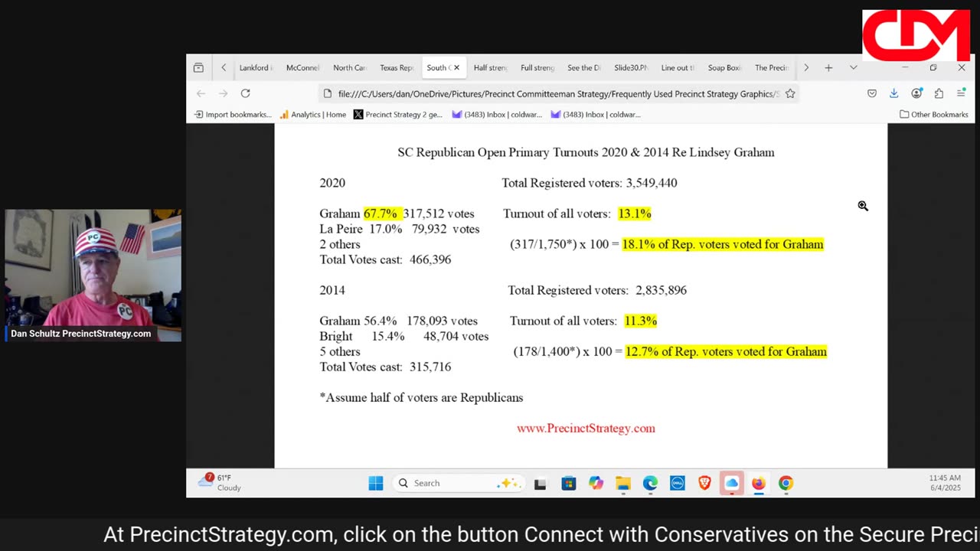The height and width of the screenshot is (551, 980).
Task: Open the Slide30.PNG tab
Action: [631, 68]
